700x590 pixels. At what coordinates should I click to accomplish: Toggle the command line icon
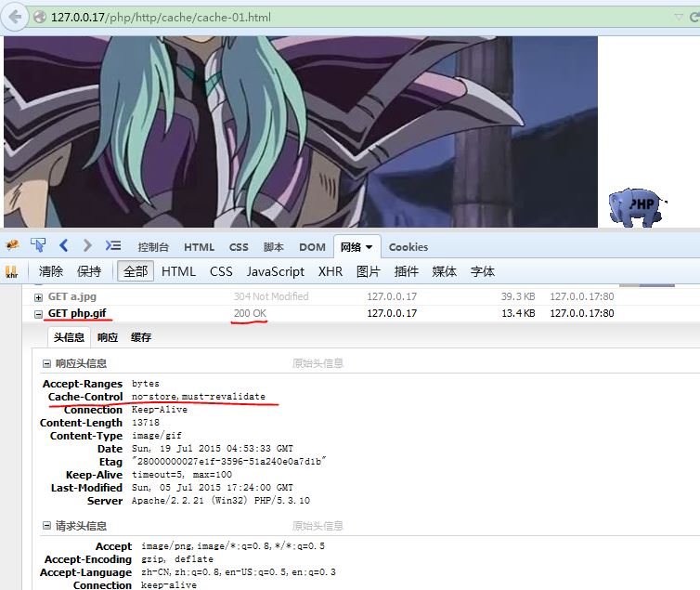[x=113, y=245]
